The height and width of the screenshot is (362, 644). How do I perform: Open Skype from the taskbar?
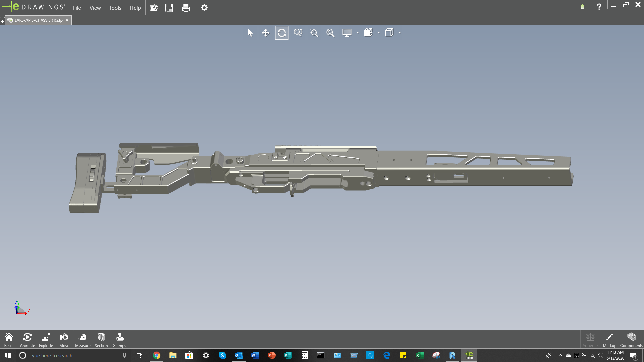[222, 355]
